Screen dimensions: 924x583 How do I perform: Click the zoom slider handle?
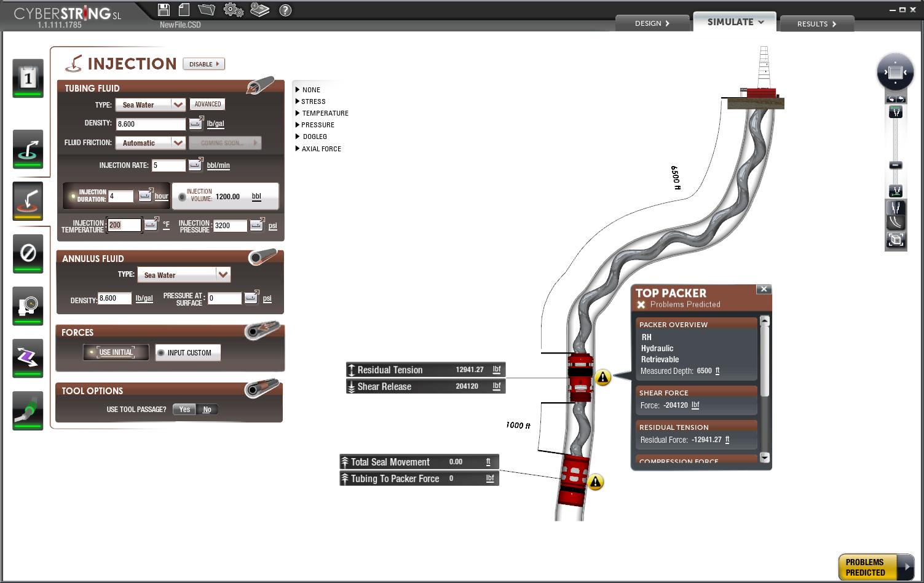point(896,165)
